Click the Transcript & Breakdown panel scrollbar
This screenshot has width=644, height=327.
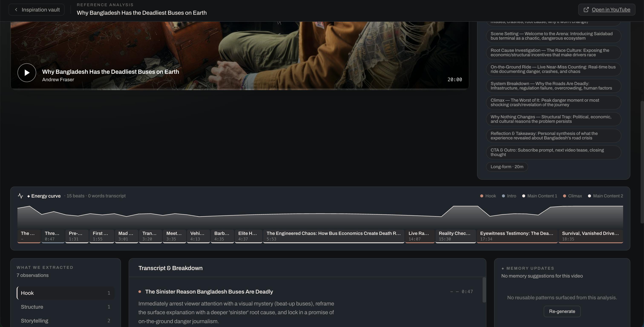(x=484, y=290)
